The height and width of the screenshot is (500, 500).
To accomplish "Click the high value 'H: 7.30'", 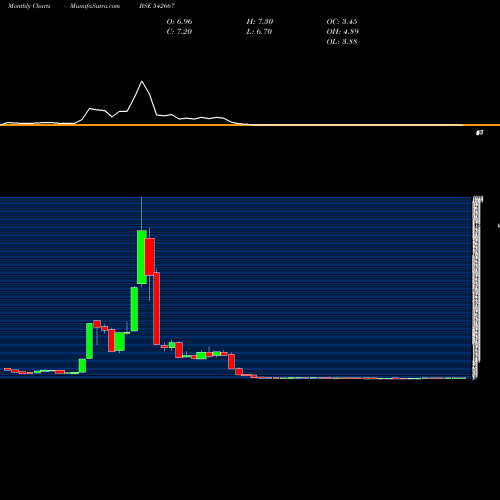I will coord(260,21).
